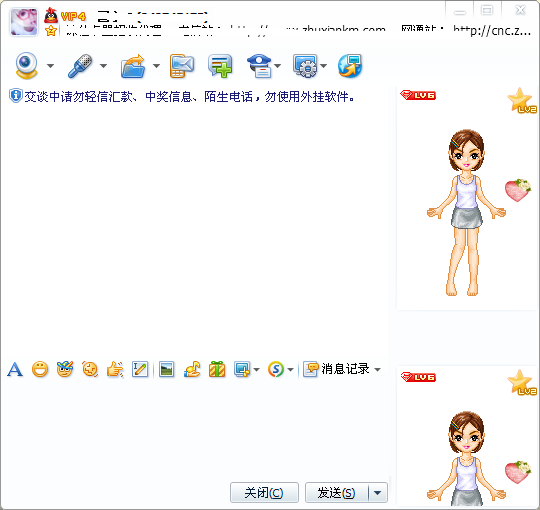This screenshot has height=510, width=540.
Task: Click the strawberry heart beside top avatar
Action: [x=518, y=190]
